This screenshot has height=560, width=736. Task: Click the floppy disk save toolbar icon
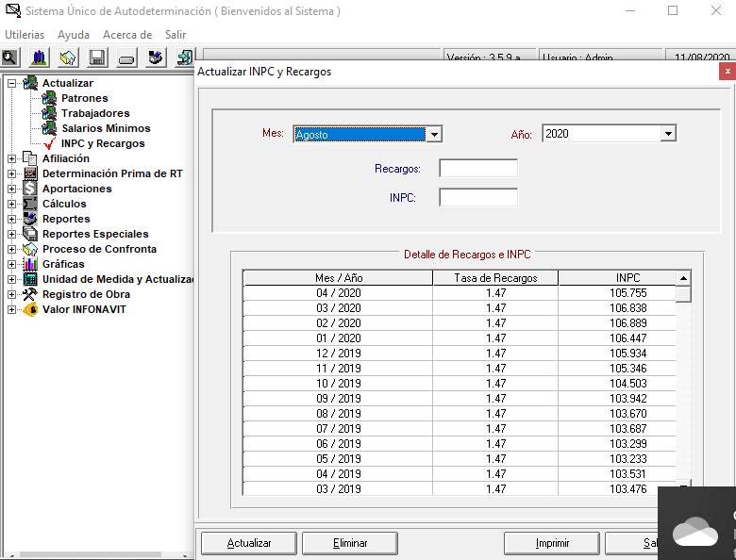point(97,58)
